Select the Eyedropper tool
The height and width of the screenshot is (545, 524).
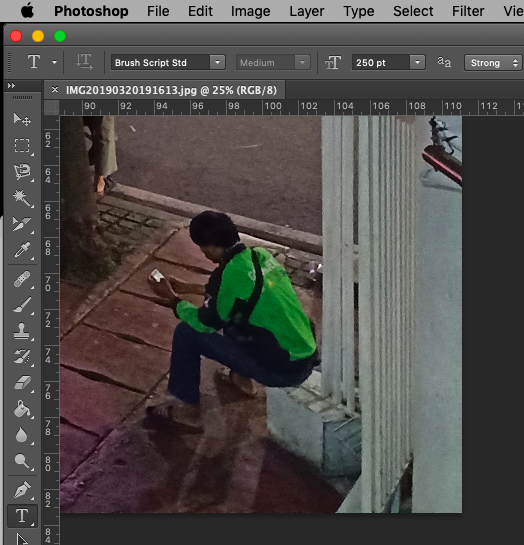point(22,250)
